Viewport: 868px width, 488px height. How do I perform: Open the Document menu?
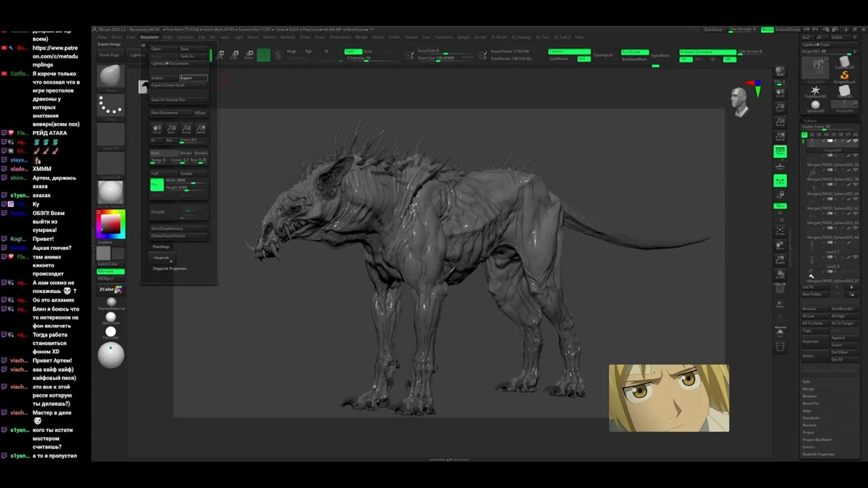pos(149,37)
